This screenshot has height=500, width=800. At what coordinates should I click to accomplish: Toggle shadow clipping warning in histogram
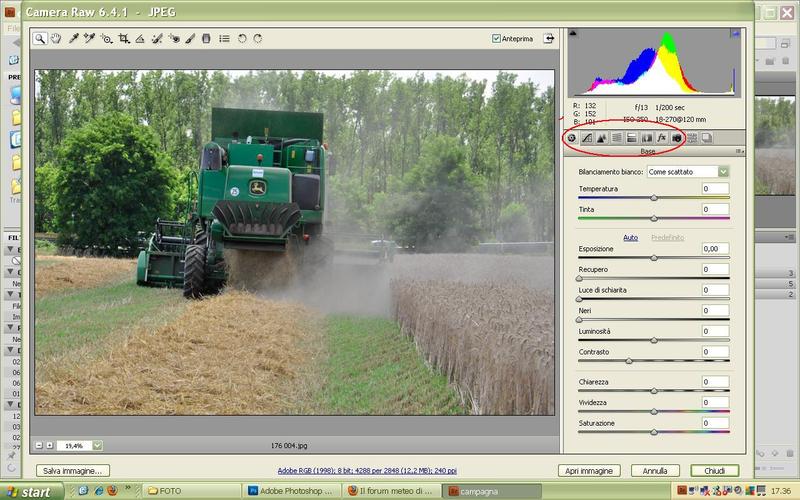pyautogui.click(x=574, y=33)
